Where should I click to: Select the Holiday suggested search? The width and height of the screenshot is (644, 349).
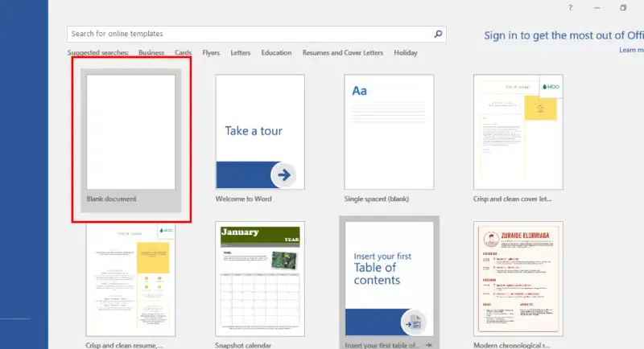[x=406, y=52]
